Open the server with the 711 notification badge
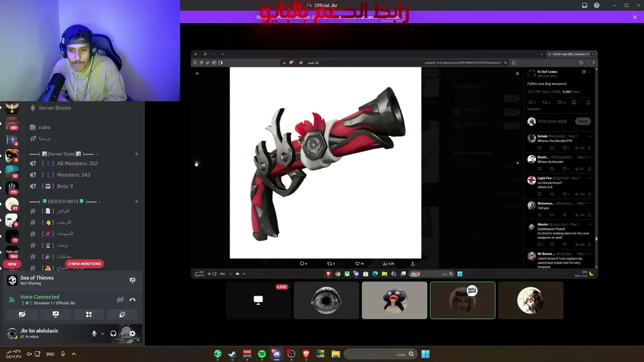 pyautogui.click(x=12, y=189)
